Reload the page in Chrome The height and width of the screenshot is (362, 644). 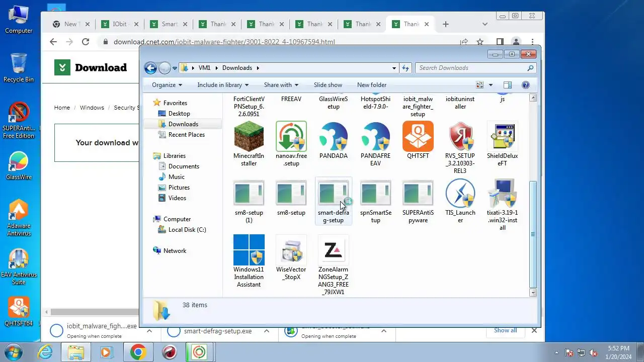click(x=86, y=42)
